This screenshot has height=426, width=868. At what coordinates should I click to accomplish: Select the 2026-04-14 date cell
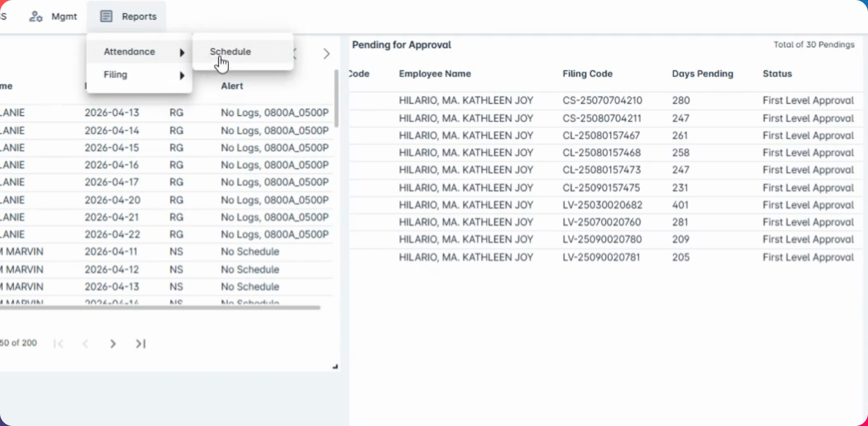pos(112,130)
